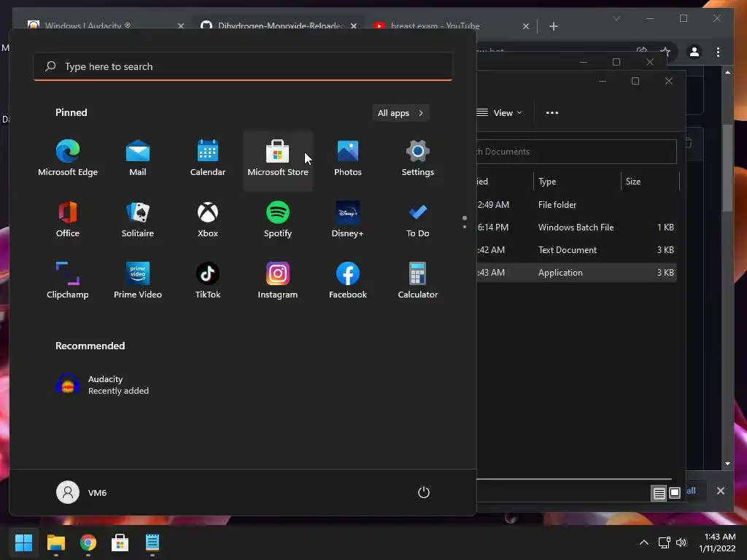Viewport: 747px width, 560px height.
Task: Sort files by Type column
Action: click(577, 182)
